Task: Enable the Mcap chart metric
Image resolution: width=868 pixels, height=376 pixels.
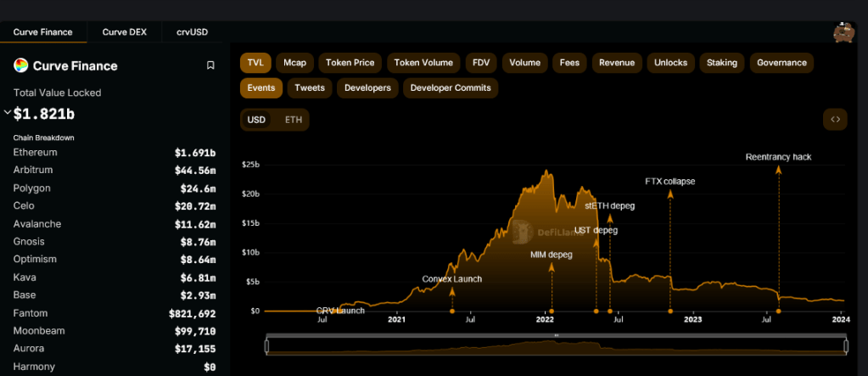Action: coord(294,62)
